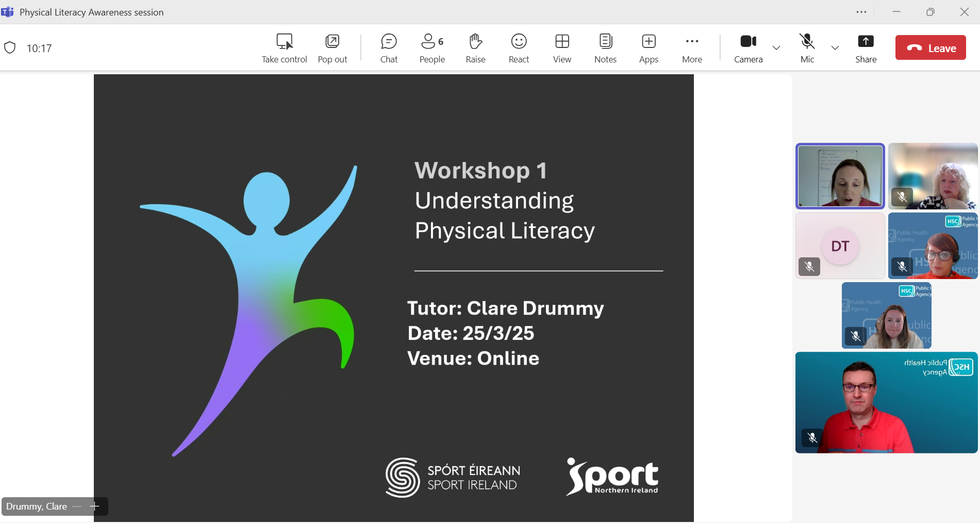Open the View layout menu
The image size is (980, 523).
coord(562,48)
